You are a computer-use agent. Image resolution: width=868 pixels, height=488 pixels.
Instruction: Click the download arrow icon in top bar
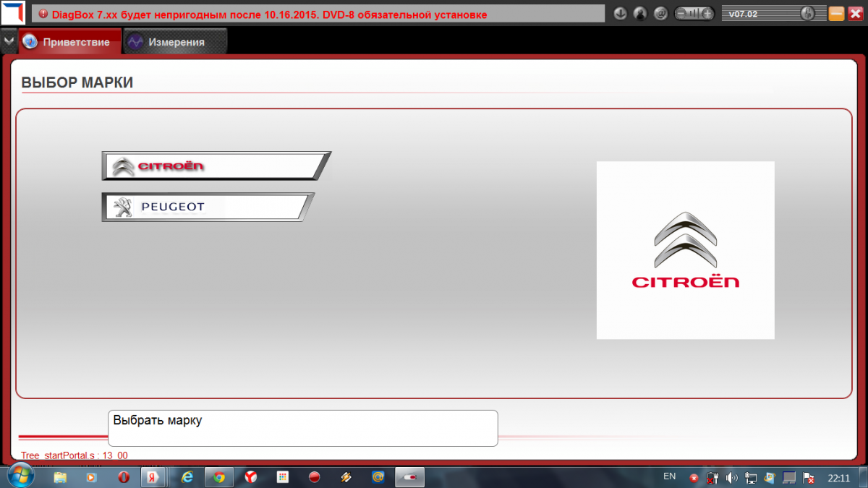point(620,14)
